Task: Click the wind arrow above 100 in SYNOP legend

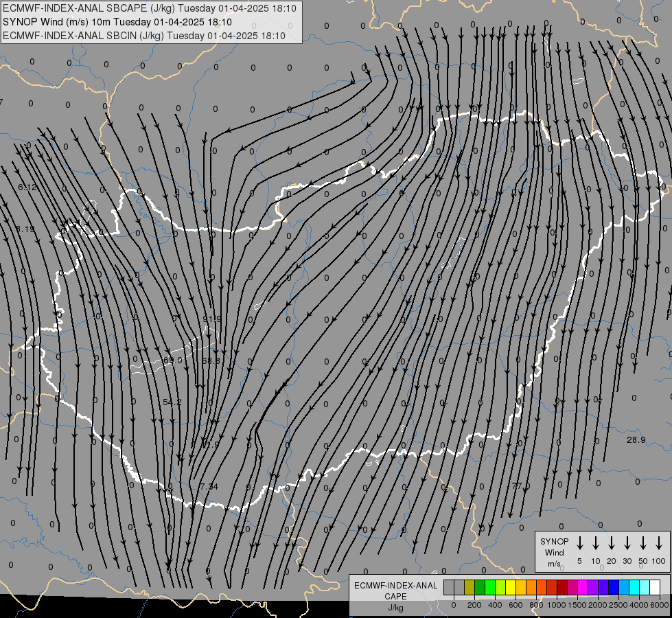Action: [x=659, y=542]
